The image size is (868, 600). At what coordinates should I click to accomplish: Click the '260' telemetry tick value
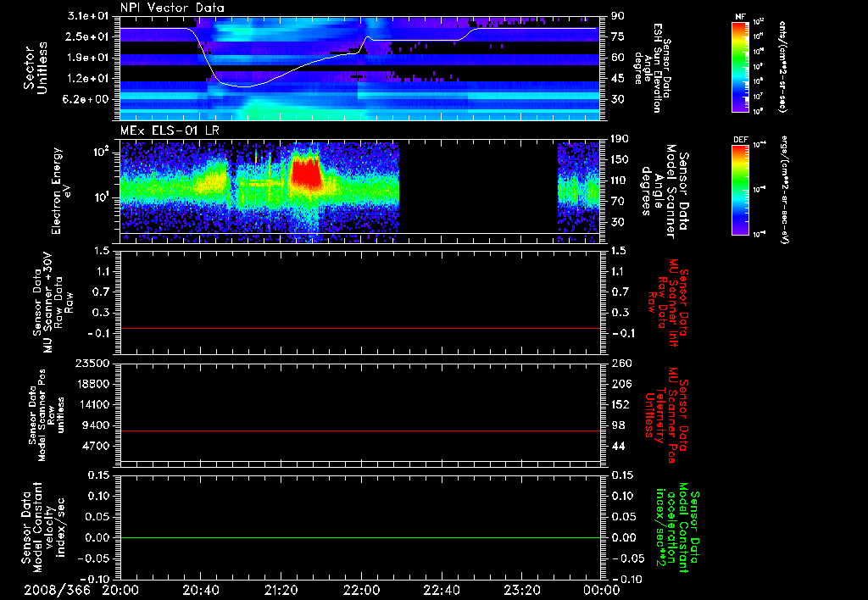620,364
